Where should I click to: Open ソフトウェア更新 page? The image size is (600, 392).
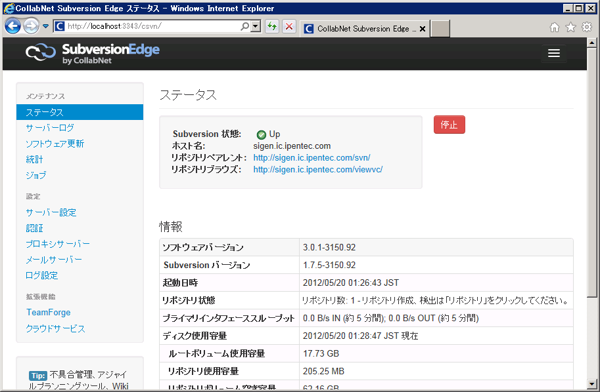[55, 144]
